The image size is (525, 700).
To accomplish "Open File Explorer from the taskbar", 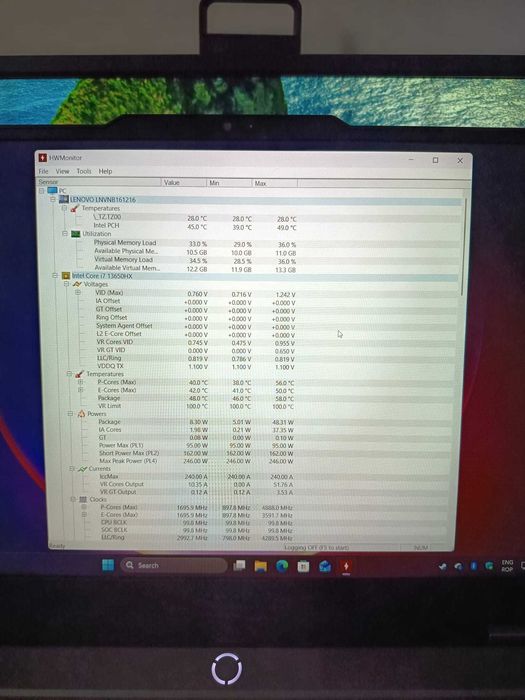I will click(x=261, y=566).
